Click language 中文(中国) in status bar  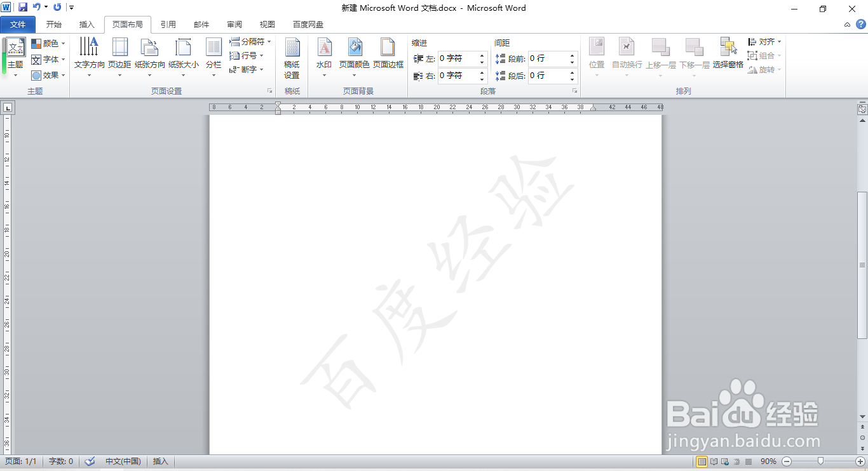(x=123, y=461)
